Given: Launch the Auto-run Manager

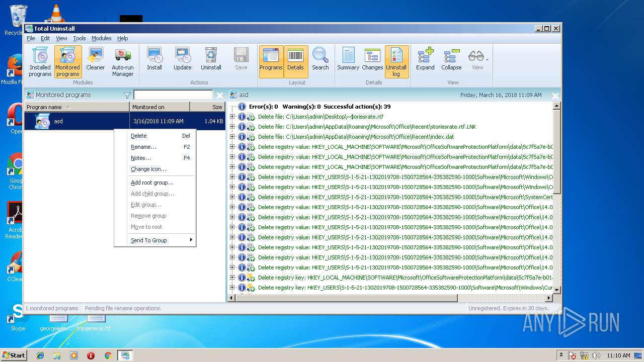Looking at the screenshot, I should coord(123,62).
